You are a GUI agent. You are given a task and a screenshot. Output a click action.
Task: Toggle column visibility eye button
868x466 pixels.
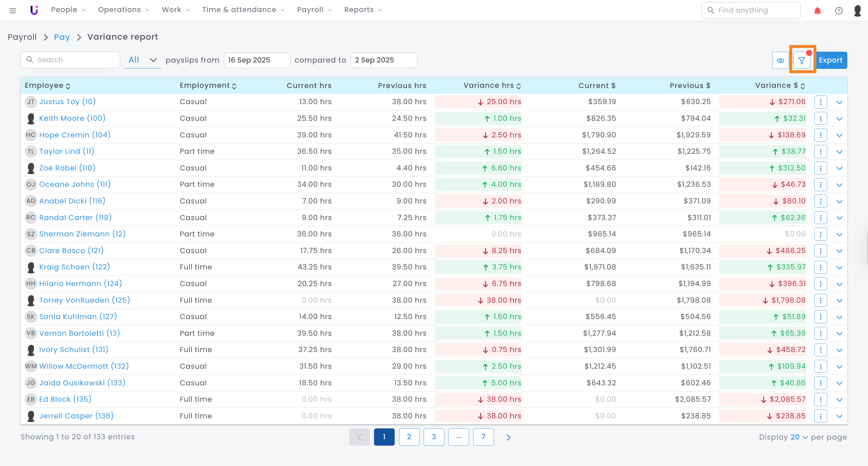coord(780,60)
